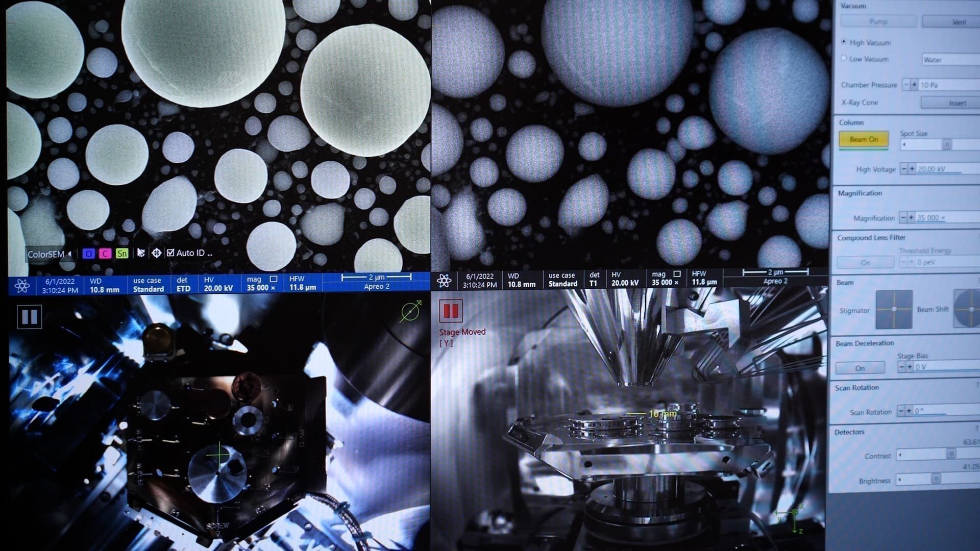Viewport: 980px width, 551px height.
Task: Click the crosshair centering icon in the ColorSEM toolbar
Action: [x=157, y=254]
